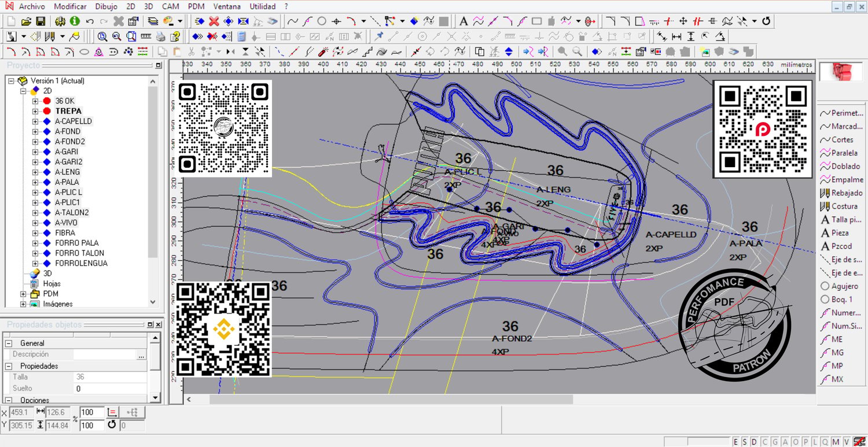This screenshot has height=447, width=868.
Task: Toggle the Q indicator in the status bar
Action: click(826, 442)
